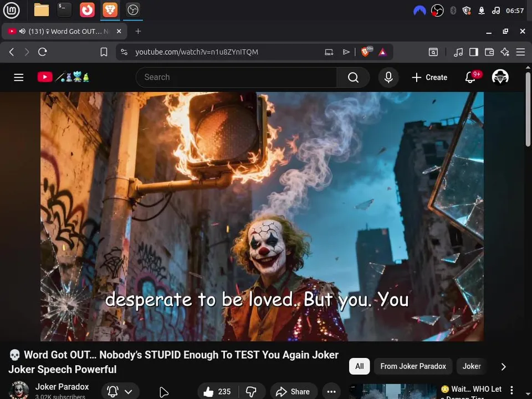
Task: Select the All filter chip
Action: tap(359, 366)
